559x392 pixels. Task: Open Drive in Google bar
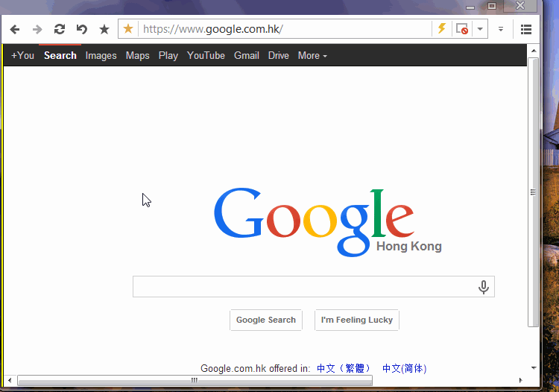click(279, 55)
